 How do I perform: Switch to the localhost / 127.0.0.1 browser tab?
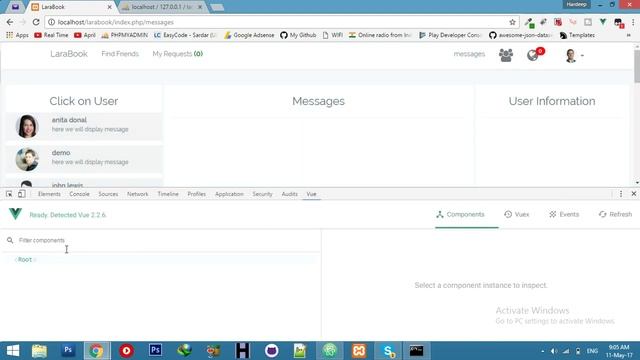pos(162,7)
